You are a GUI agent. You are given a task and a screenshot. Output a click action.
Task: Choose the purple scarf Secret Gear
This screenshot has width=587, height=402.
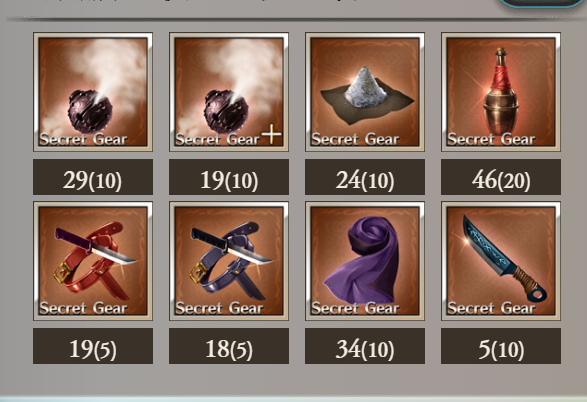click(x=365, y=261)
